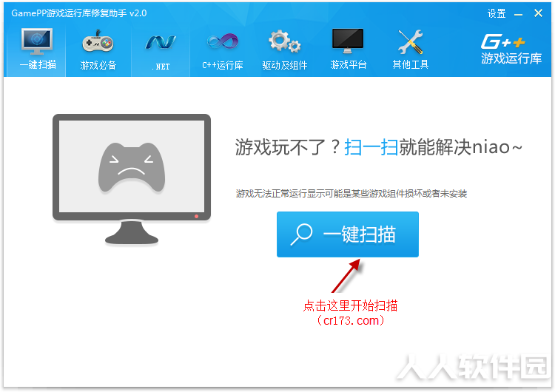Click the magnifier icon on the scan button
The width and height of the screenshot is (555, 392).
(x=301, y=234)
